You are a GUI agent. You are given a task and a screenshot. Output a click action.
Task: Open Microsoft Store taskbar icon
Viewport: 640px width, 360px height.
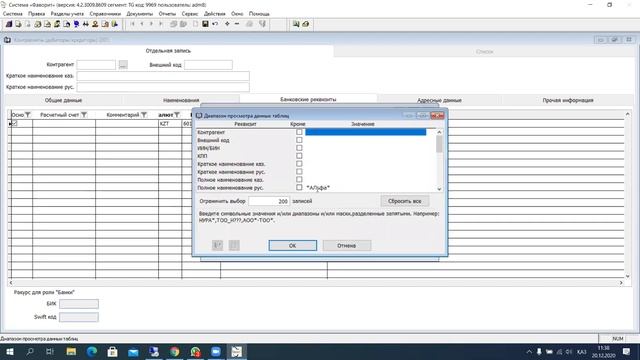pos(113,351)
